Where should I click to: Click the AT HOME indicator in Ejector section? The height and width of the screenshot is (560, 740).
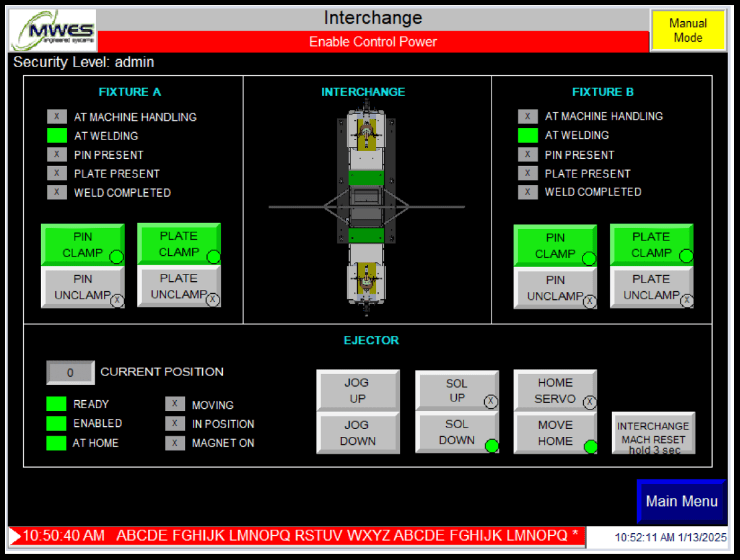[57, 443]
